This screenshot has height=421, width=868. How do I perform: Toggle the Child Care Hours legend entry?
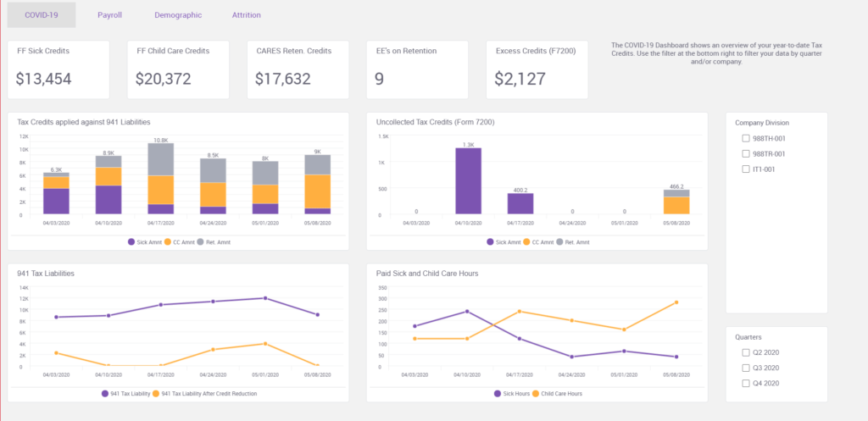(x=558, y=394)
